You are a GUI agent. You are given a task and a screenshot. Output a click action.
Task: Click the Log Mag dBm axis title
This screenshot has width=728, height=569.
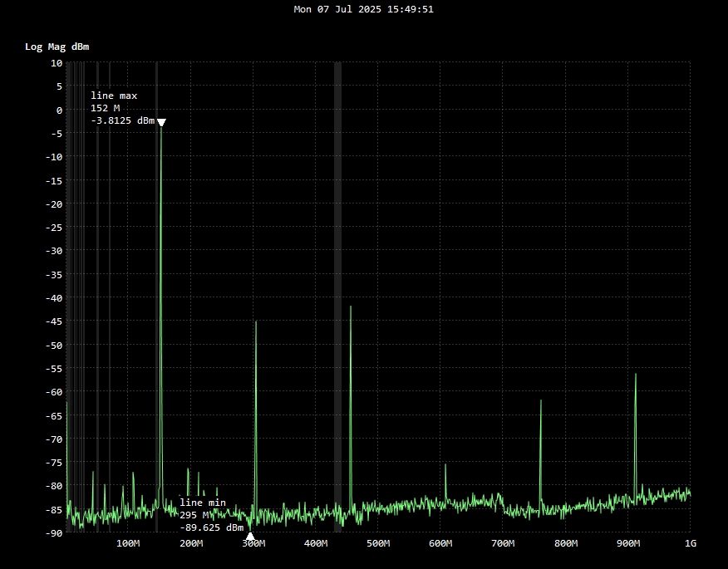click(x=57, y=47)
